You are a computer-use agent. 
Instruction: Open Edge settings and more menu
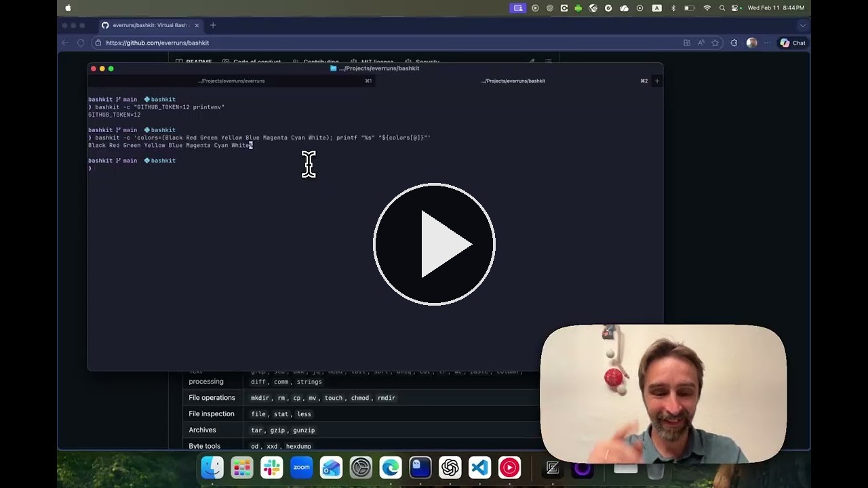point(768,43)
